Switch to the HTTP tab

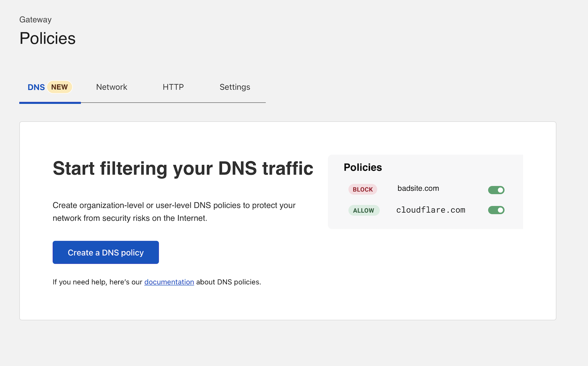pos(173,87)
